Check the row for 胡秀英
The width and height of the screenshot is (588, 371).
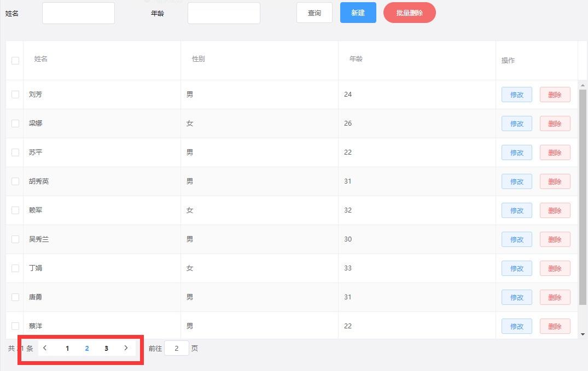pyautogui.click(x=15, y=181)
